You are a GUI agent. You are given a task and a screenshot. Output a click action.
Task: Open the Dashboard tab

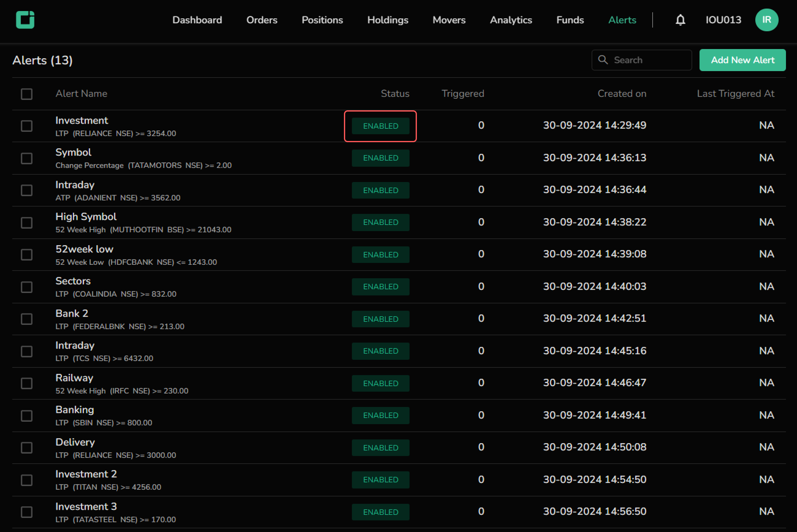point(197,20)
